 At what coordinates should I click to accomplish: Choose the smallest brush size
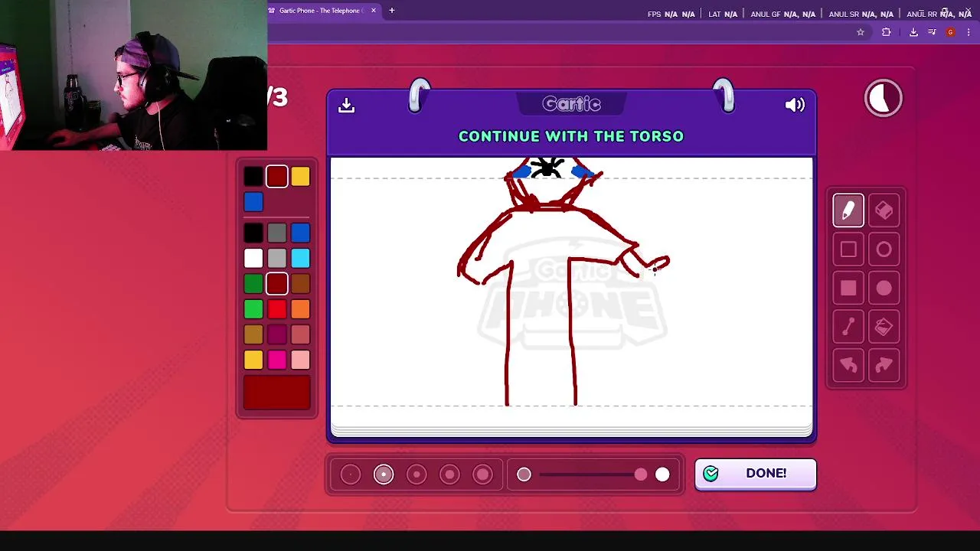pyautogui.click(x=350, y=474)
